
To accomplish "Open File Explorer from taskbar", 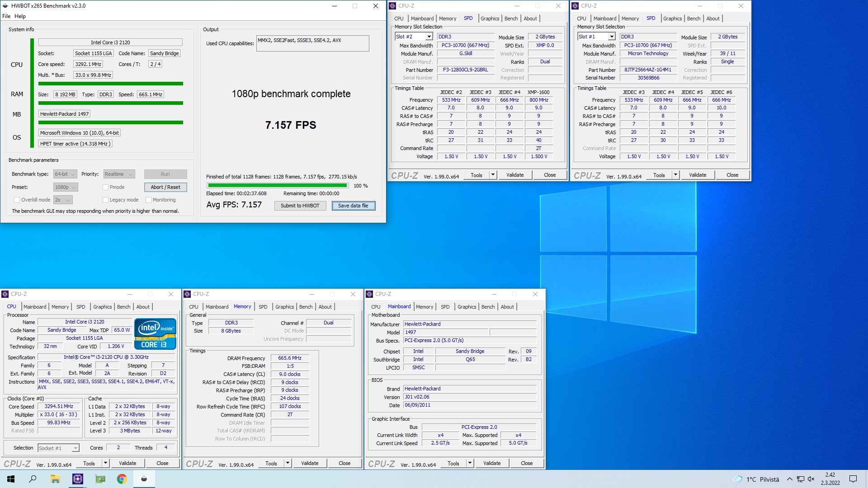I will point(55,479).
